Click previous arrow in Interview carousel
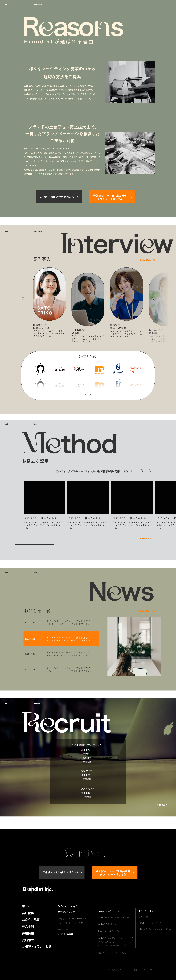 (23, 299)
